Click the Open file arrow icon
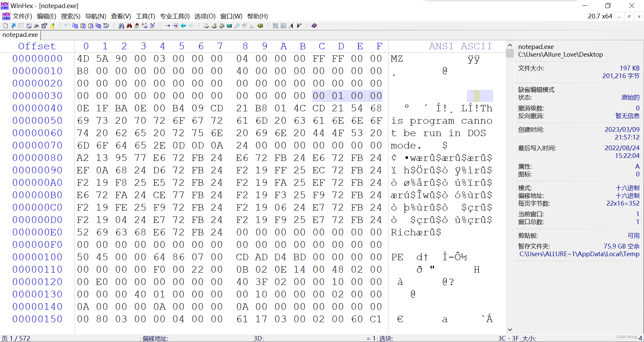Image resolution: width=644 pixels, height=342 pixels. (13, 26)
